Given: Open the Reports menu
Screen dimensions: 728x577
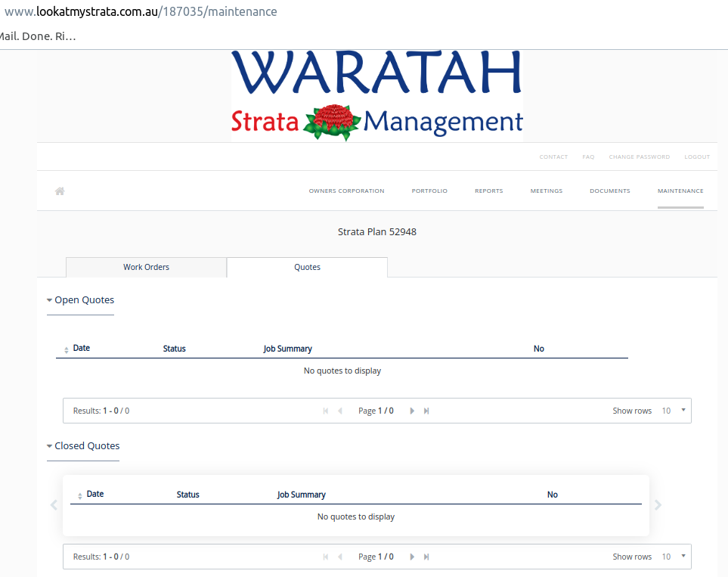Looking at the screenshot, I should (x=489, y=191).
